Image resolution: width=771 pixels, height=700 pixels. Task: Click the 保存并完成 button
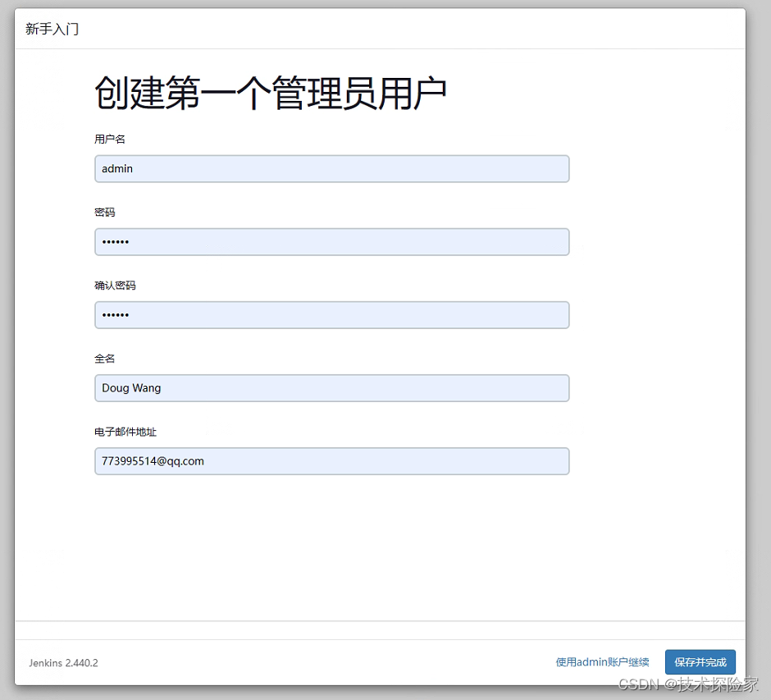point(700,662)
